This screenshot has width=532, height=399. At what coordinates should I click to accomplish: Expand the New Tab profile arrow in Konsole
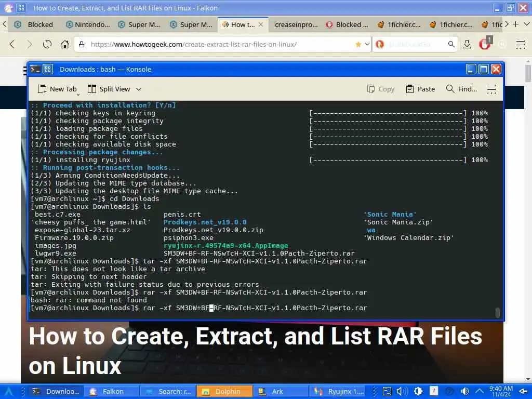click(78, 94)
